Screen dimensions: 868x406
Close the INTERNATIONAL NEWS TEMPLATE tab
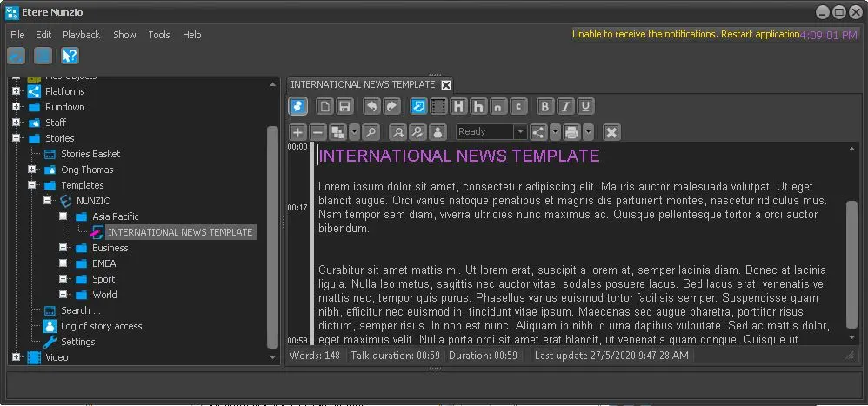point(446,84)
